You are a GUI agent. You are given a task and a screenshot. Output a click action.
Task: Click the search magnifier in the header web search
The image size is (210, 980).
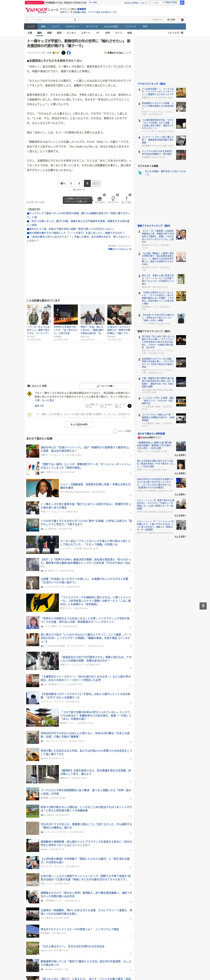click(182, 3)
